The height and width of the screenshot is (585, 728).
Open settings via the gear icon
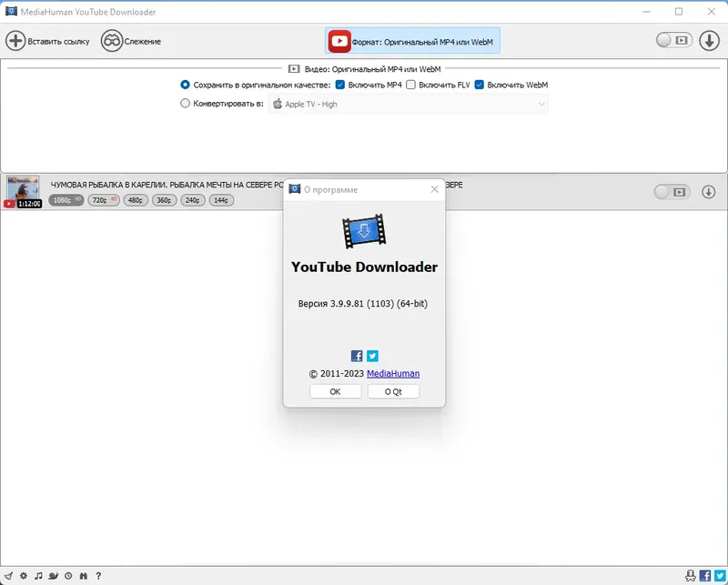24,575
